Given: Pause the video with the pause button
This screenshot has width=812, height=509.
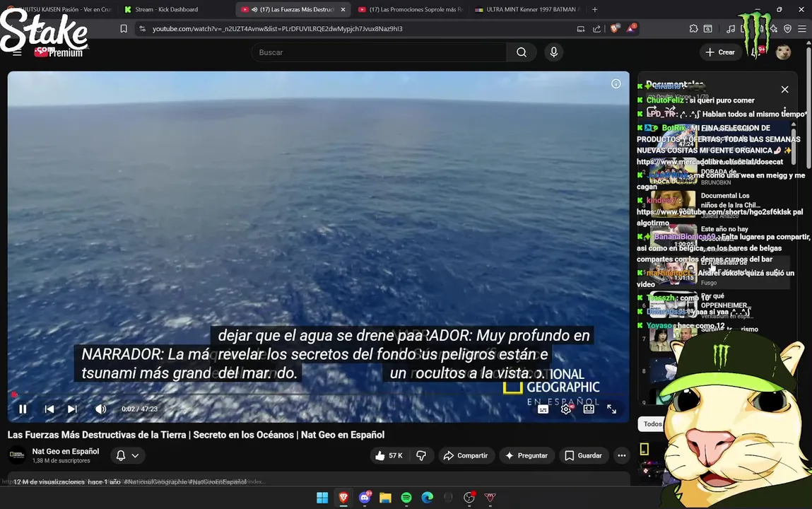Looking at the screenshot, I should (23, 409).
